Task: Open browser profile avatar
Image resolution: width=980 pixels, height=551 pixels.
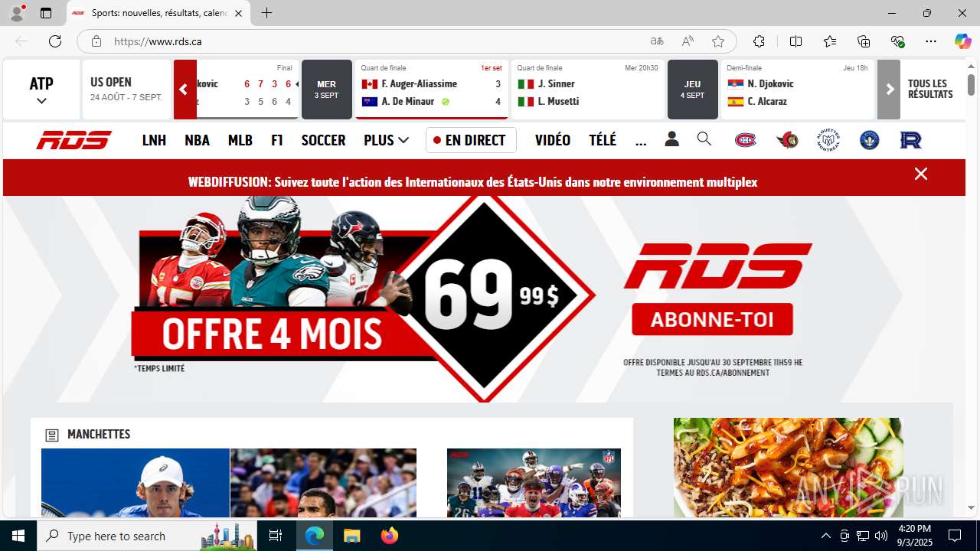Action: click(17, 13)
